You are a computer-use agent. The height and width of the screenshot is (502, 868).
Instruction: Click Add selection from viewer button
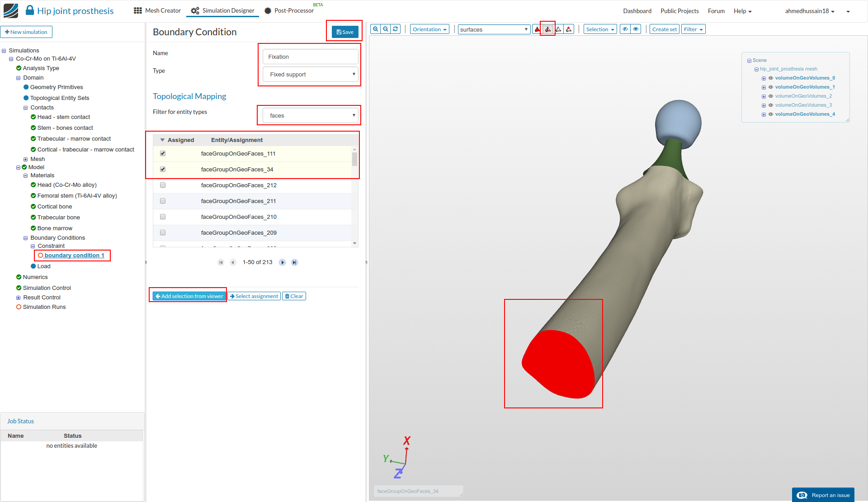tap(189, 296)
